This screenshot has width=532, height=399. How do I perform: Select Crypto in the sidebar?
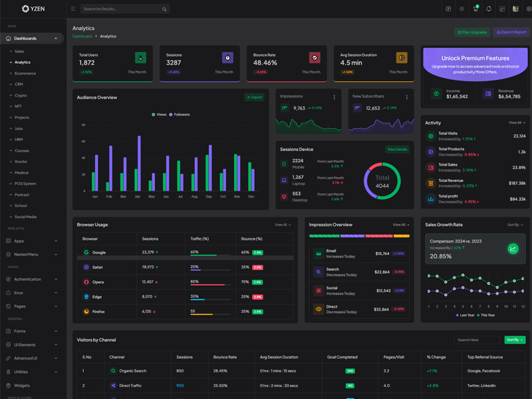[21, 95]
